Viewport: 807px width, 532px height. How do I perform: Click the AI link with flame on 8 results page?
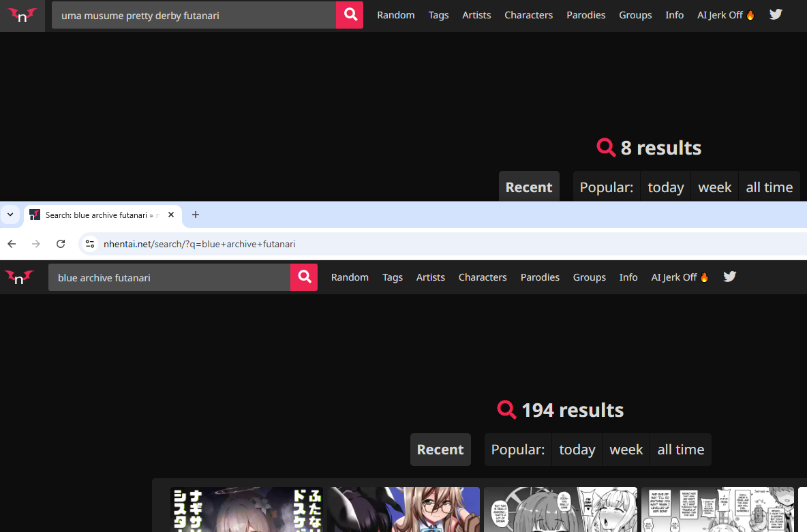726,16
